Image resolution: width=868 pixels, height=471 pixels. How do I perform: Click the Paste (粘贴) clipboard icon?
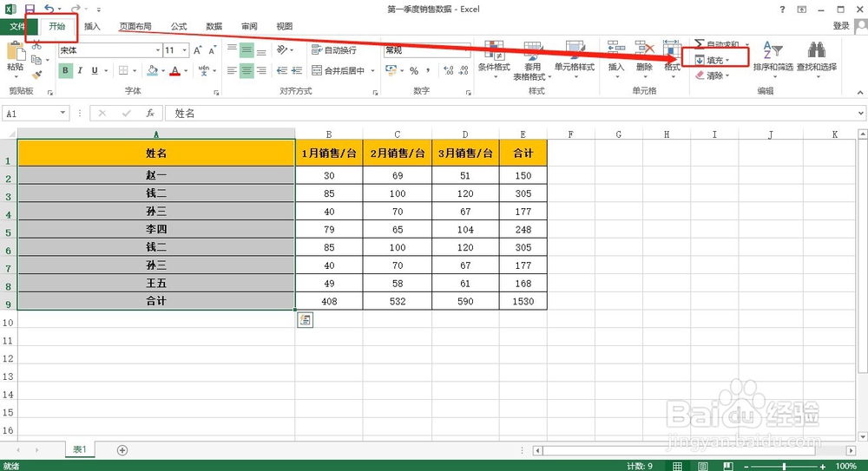point(16,51)
